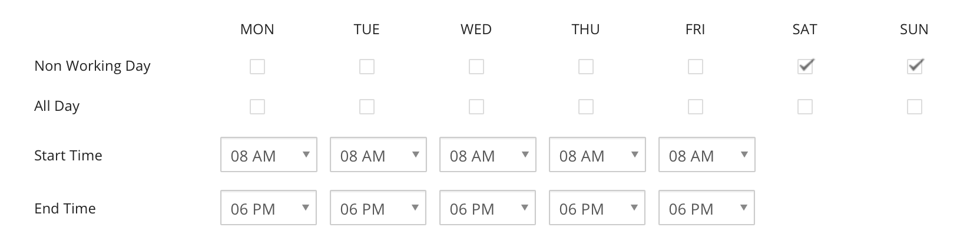
Task: Expand Tuesday Start Time dropdown
Action: (378, 155)
